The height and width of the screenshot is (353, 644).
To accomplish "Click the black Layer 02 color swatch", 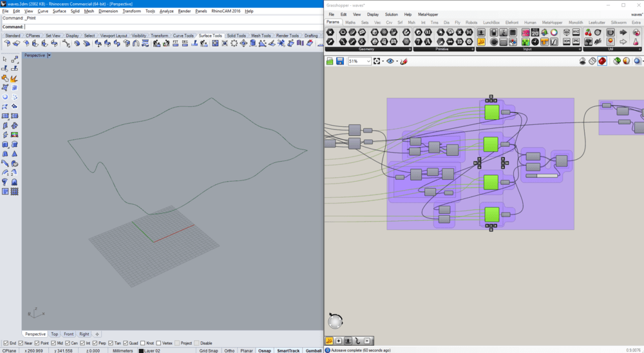I will 141,350.
